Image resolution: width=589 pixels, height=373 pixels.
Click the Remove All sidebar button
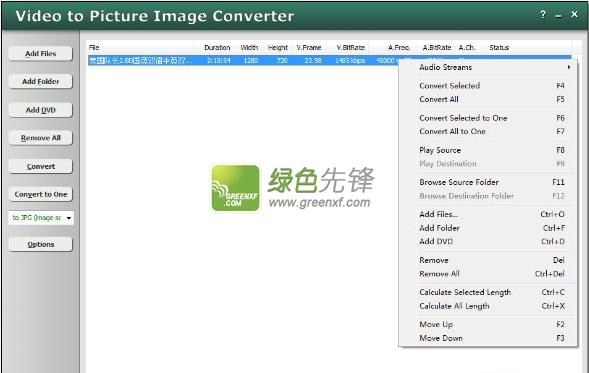41,138
